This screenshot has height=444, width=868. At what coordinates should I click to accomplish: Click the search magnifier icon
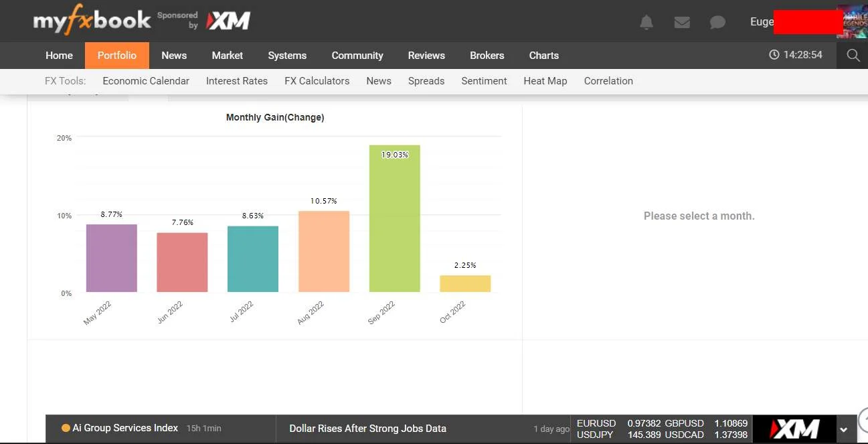[x=853, y=56]
